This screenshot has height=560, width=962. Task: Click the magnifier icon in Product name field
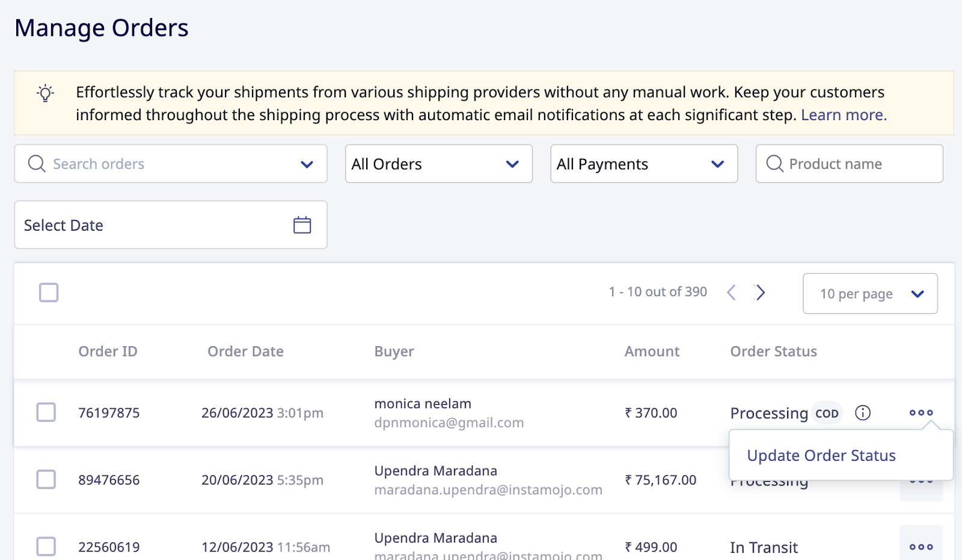click(775, 163)
